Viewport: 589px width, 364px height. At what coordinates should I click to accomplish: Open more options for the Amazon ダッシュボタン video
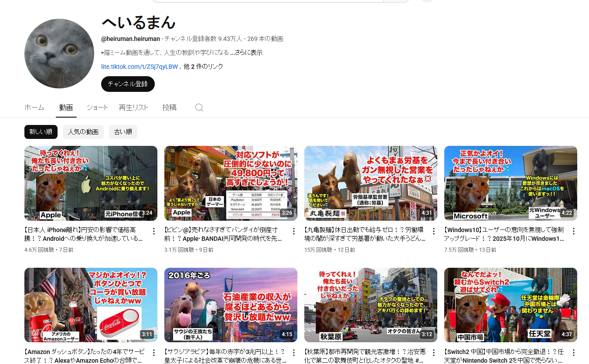click(153, 353)
